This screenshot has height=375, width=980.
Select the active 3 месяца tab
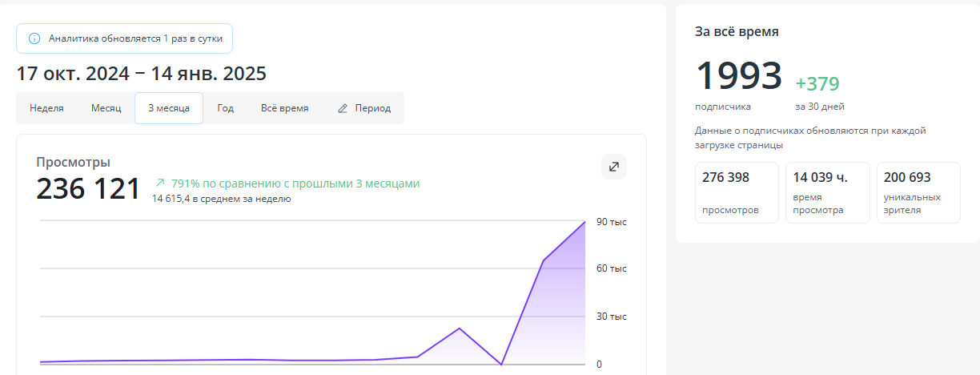click(169, 108)
